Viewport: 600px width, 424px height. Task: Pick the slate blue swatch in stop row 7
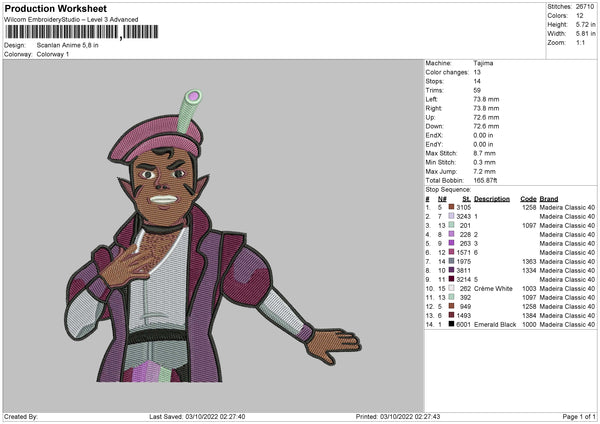coord(451,261)
